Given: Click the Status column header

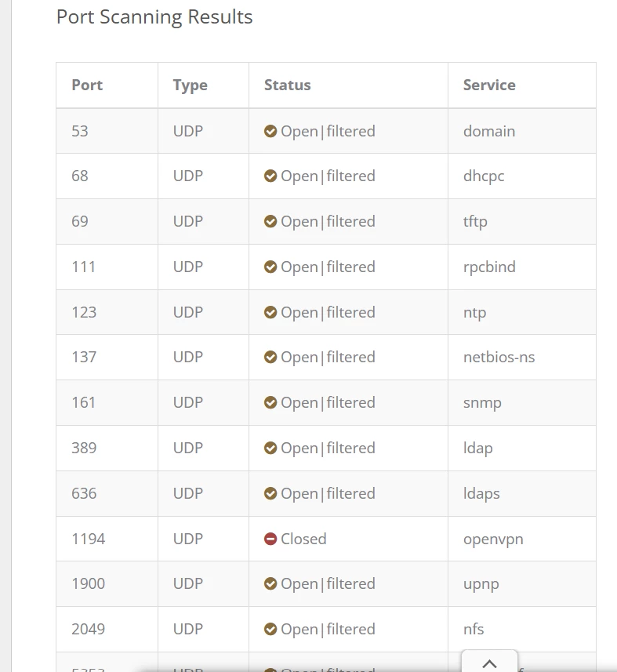Looking at the screenshot, I should click(288, 85).
